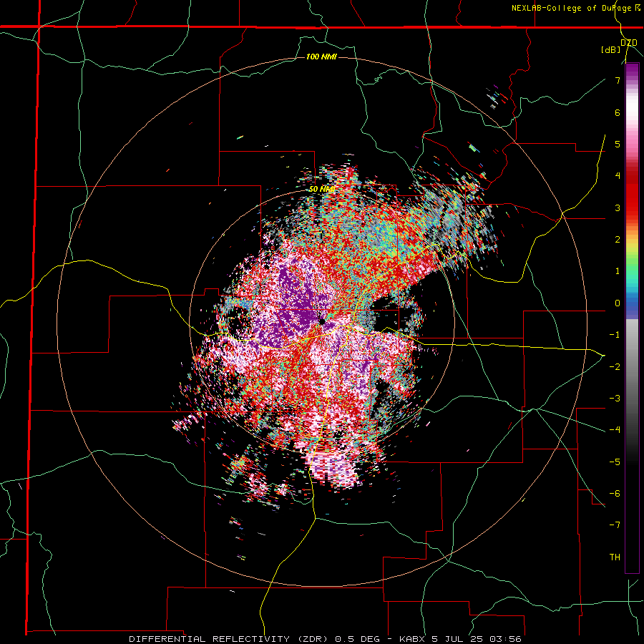
Task: Select the 1 value on the dB scale
Action: 618,271
